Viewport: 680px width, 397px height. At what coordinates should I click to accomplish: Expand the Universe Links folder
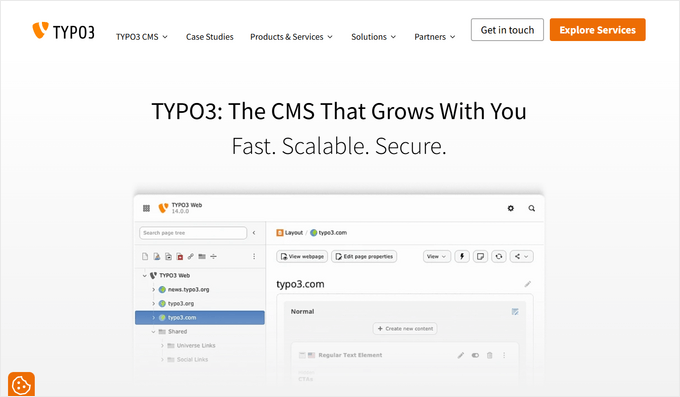point(162,346)
